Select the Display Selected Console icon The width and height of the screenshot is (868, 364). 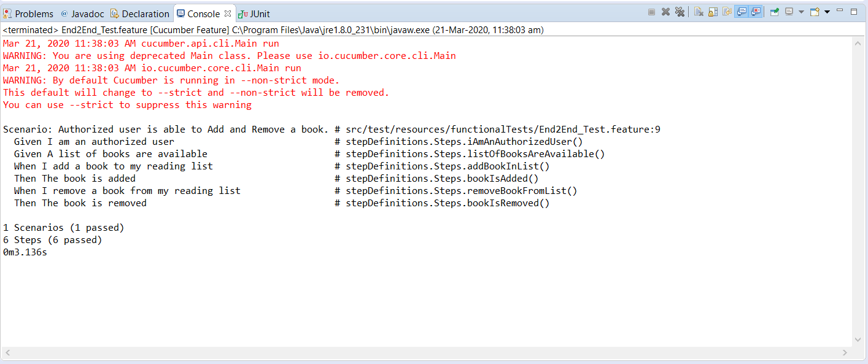click(789, 11)
